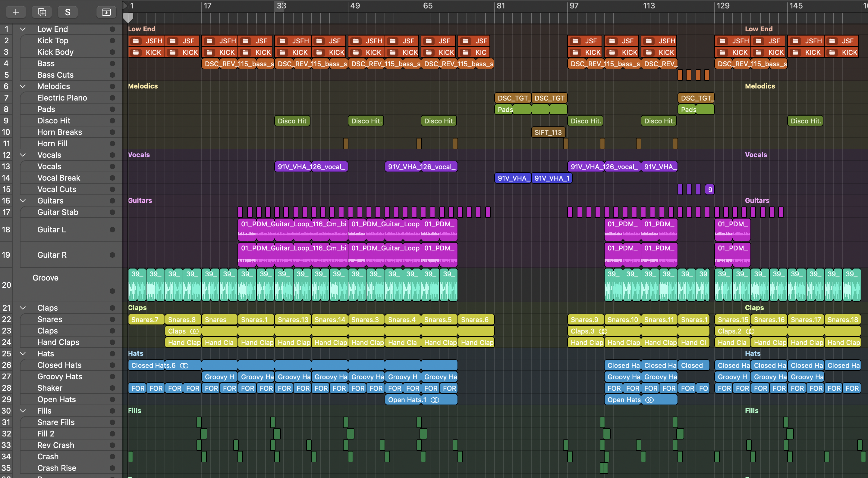Screen dimensions: 868x478
Task: Click the loop icon on the Claps.3 region
Action: click(x=603, y=331)
